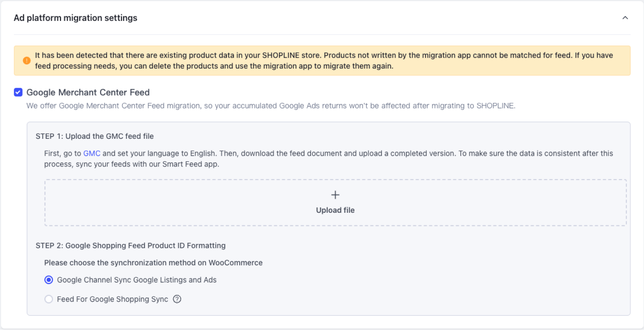Click the Upload file label
The height and width of the screenshot is (330, 644).
(x=335, y=210)
